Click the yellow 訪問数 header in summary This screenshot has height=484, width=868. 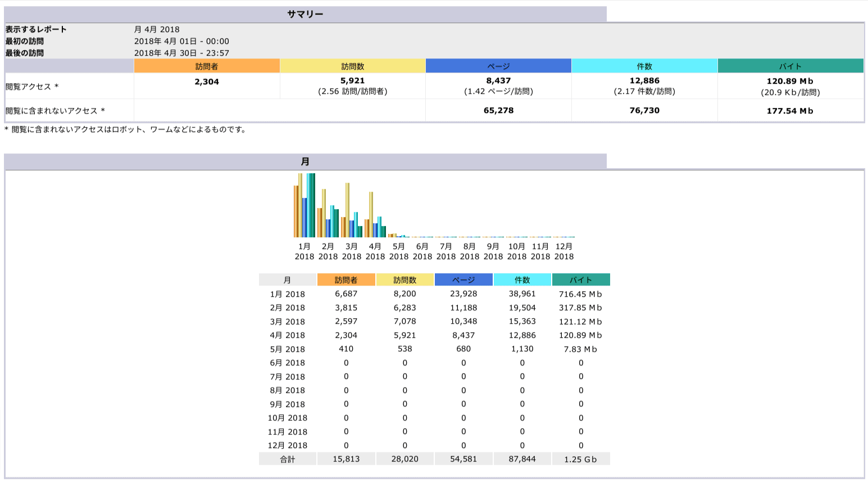point(352,66)
